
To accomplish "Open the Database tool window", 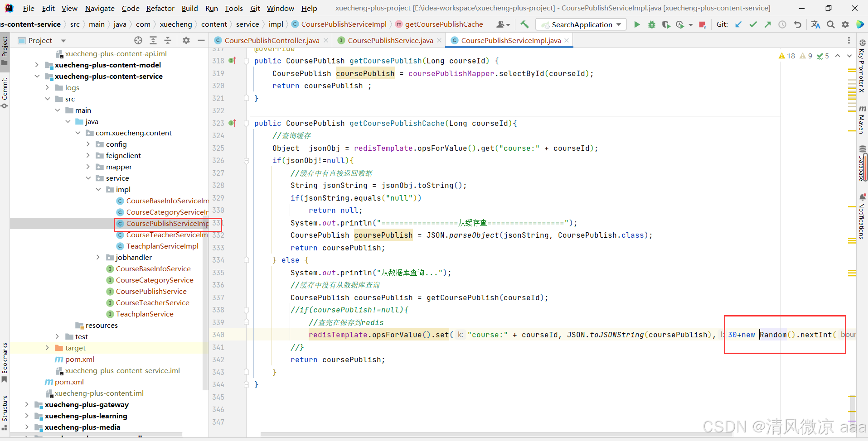I will (x=862, y=163).
